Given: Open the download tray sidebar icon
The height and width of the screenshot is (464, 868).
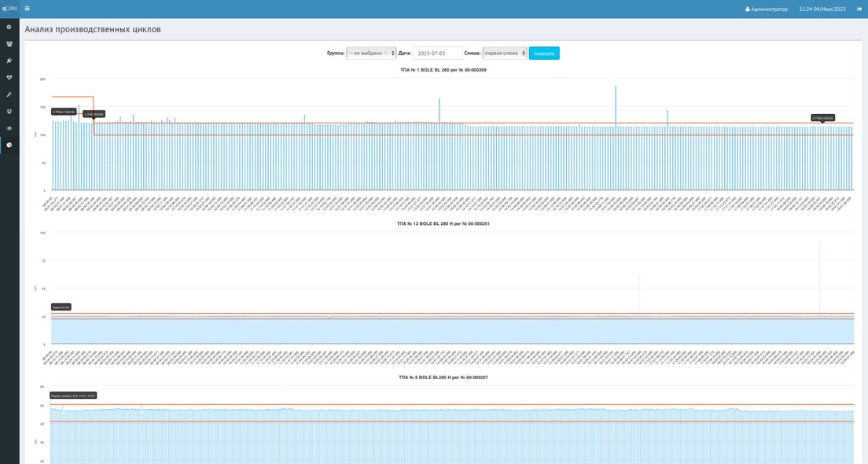Looking at the screenshot, I should click(x=9, y=112).
